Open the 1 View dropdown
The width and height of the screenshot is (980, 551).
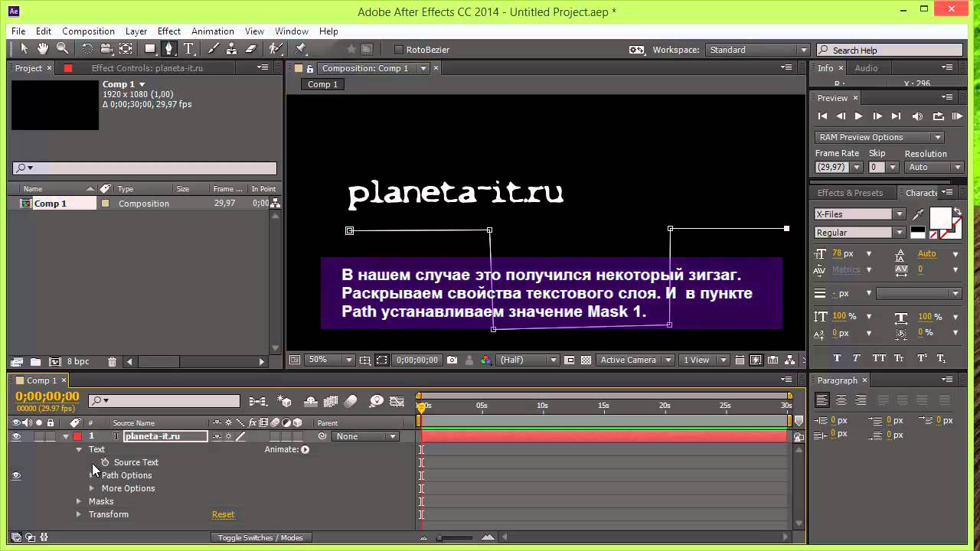point(703,360)
